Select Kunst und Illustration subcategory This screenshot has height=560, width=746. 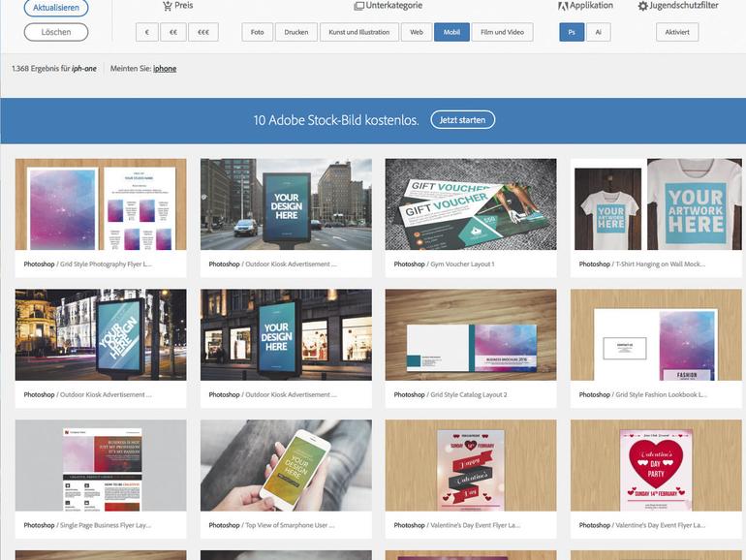(359, 32)
